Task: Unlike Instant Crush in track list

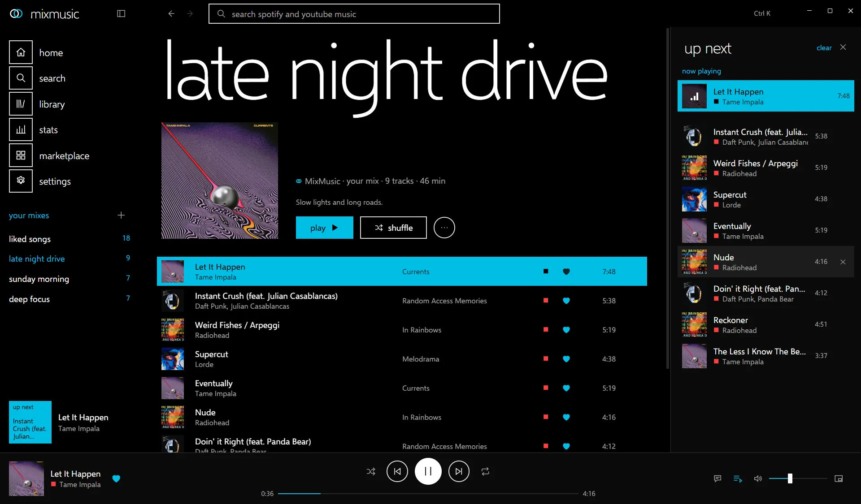Action: 566,301
